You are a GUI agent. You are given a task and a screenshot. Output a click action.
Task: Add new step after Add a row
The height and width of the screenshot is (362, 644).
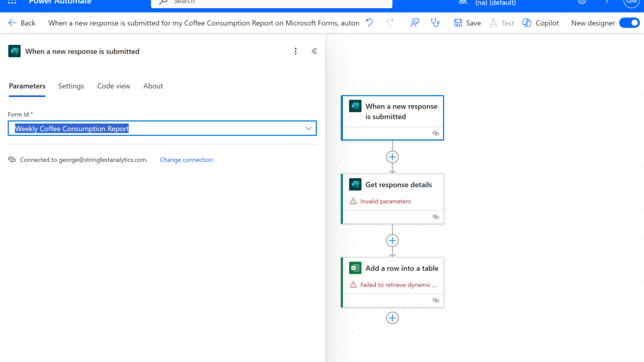[392, 318]
